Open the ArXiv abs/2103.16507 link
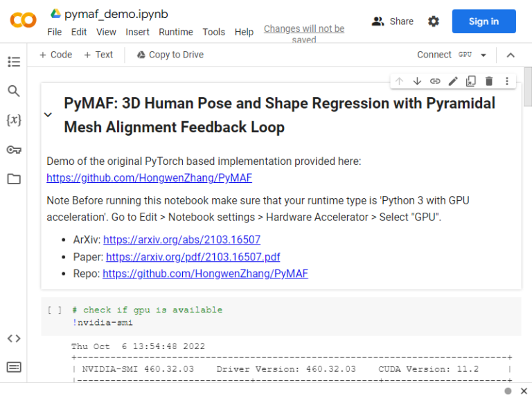Screen dimensions: 532x399 coord(182,240)
